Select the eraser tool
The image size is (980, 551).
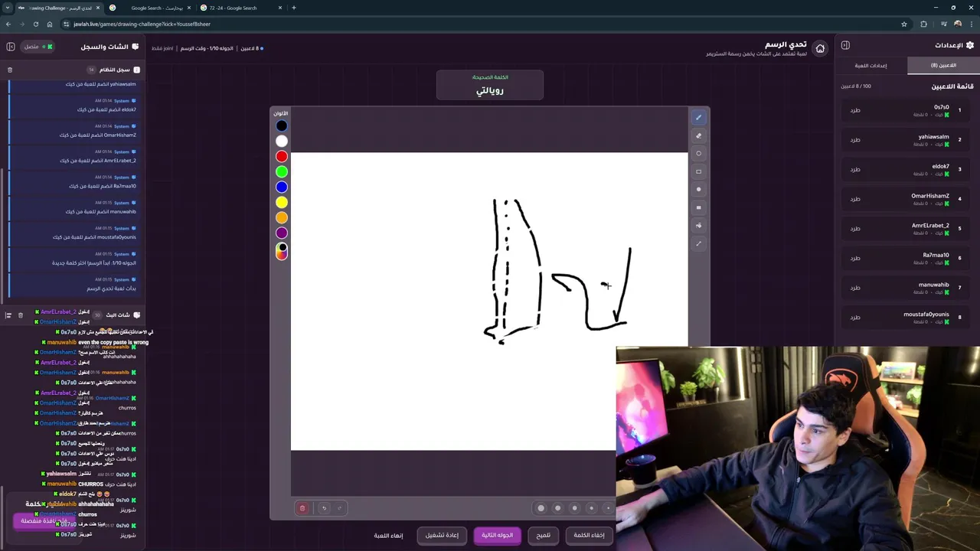pyautogui.click(x=698, y=135)
